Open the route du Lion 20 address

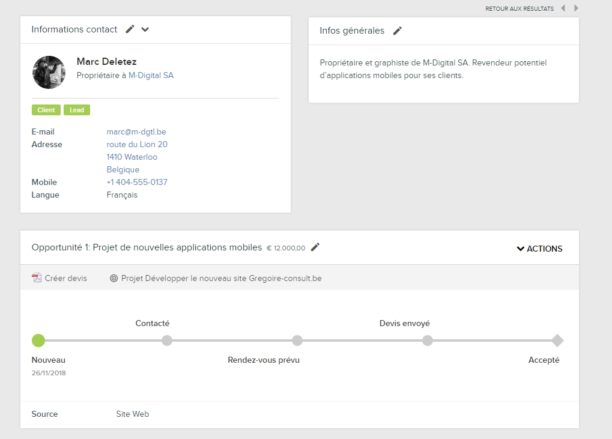137,144
